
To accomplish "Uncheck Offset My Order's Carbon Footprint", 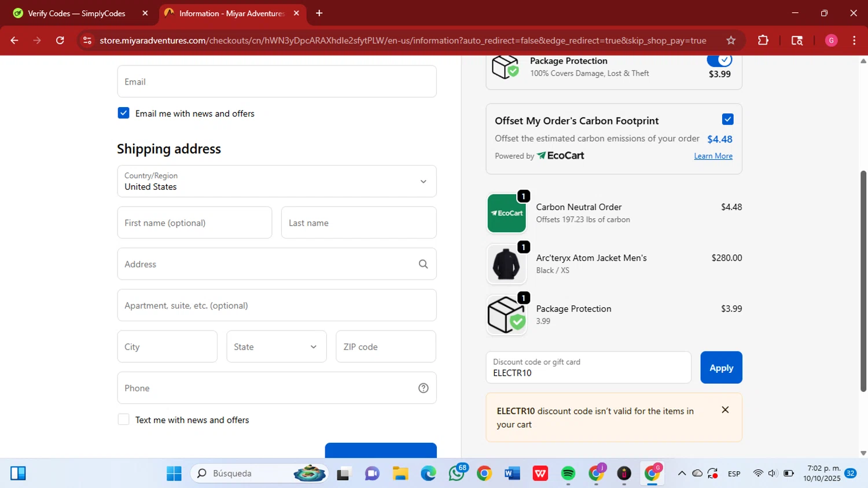I will pyautogui.click(x=728, y=119).
